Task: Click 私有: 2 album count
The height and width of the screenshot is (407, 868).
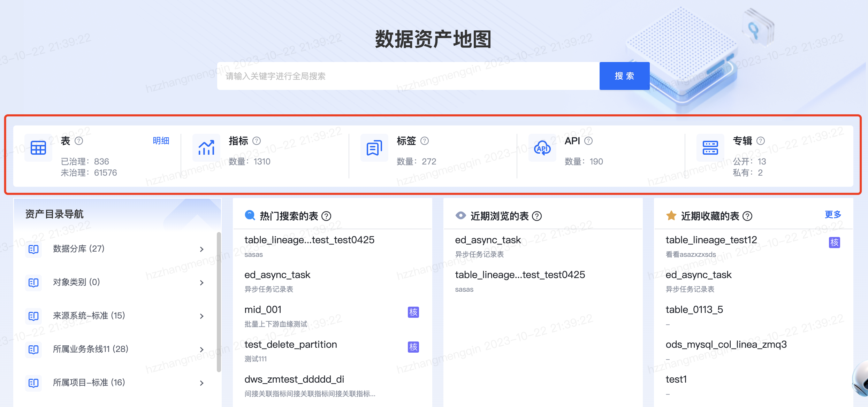Action: [x=748, y=172]
